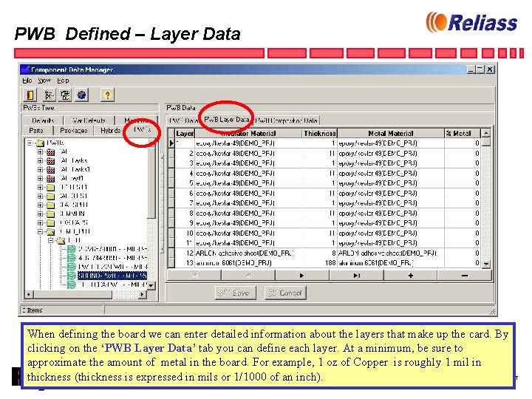This screenshot has height=399, width=532.
Task: Click the Layer column header
Action: 185,133
